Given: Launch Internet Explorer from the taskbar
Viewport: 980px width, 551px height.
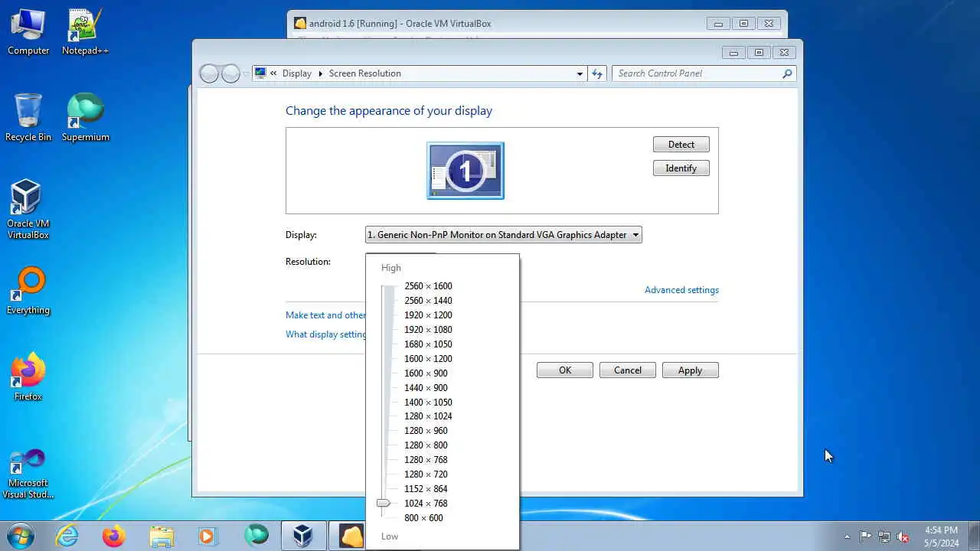Looking at the screenshot, I should point(67,536).
